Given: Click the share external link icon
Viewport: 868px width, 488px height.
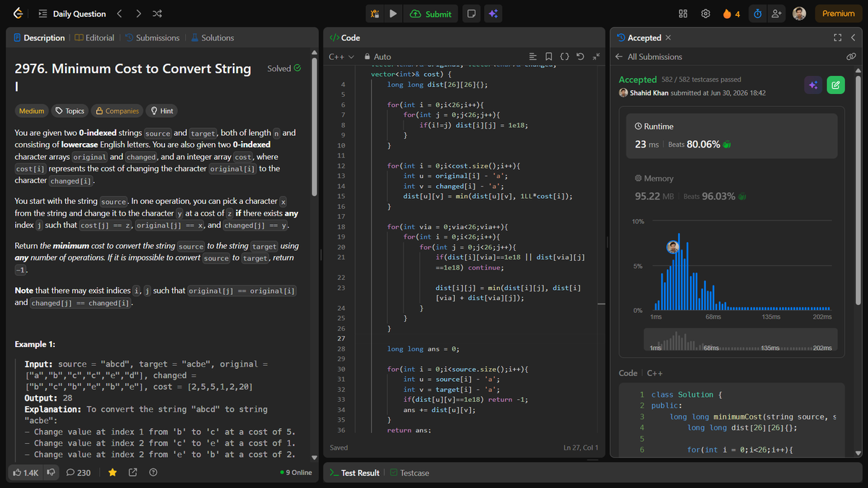Looking at the screenshot, I should (133, 472).
